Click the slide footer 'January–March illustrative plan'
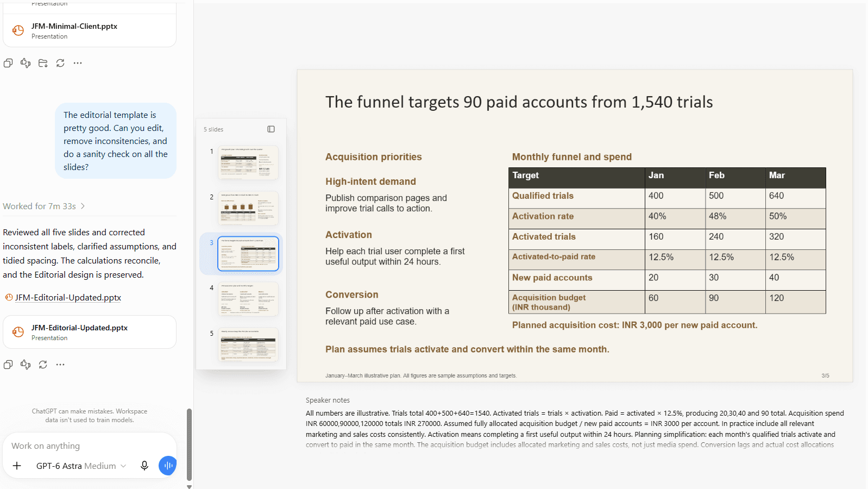868x489 pixels. [x=421, y=375]
